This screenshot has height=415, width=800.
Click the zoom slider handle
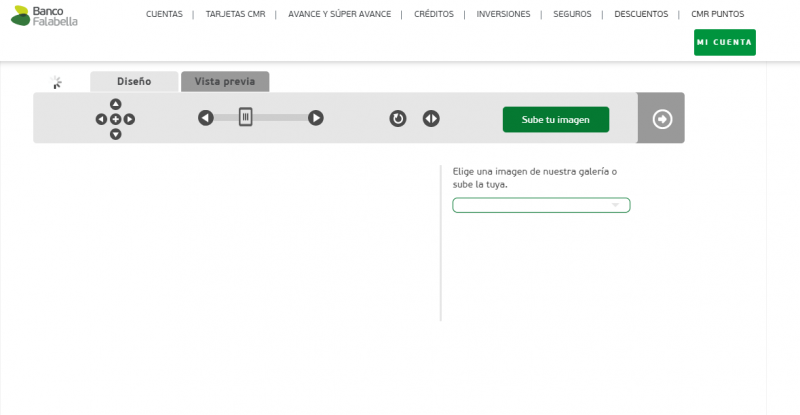click(x=245, y=118)
